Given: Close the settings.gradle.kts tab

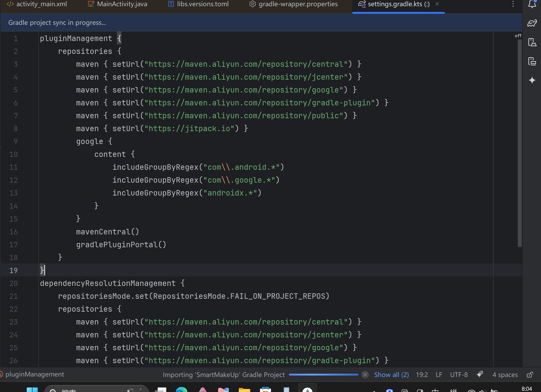Looking at the screenshot, I should [437, 4].
